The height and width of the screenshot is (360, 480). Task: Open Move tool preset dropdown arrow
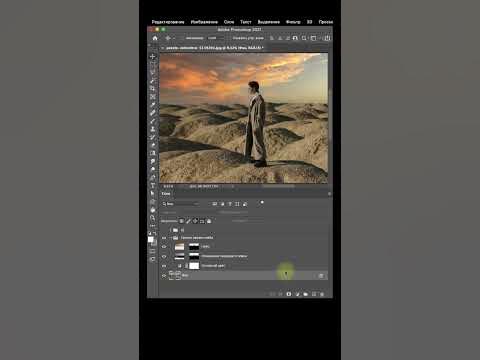click(x=174, y=38)
